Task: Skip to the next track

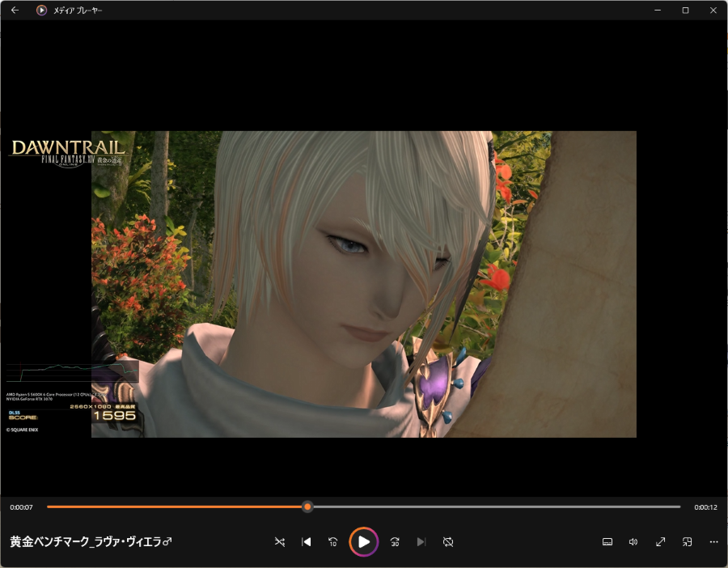Action: click(421, 541)
